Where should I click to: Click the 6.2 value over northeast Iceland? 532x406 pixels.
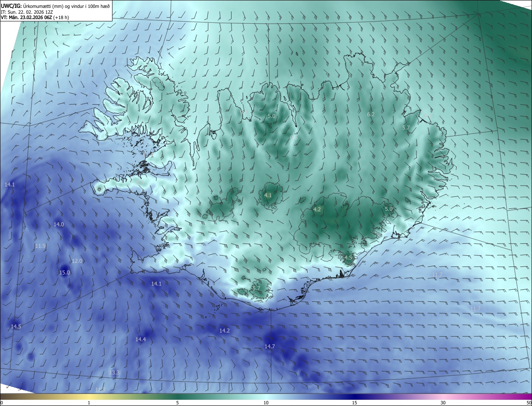coord(371,114)
